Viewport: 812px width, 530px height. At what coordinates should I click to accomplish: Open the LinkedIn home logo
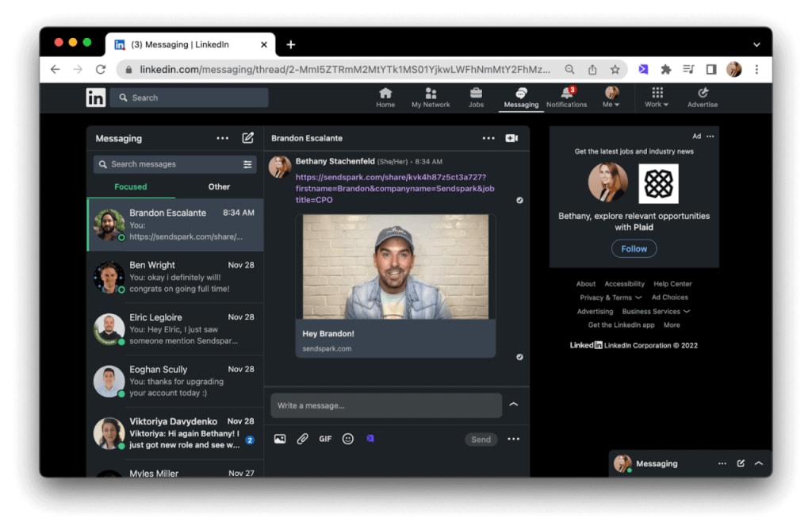pos(96,98)
